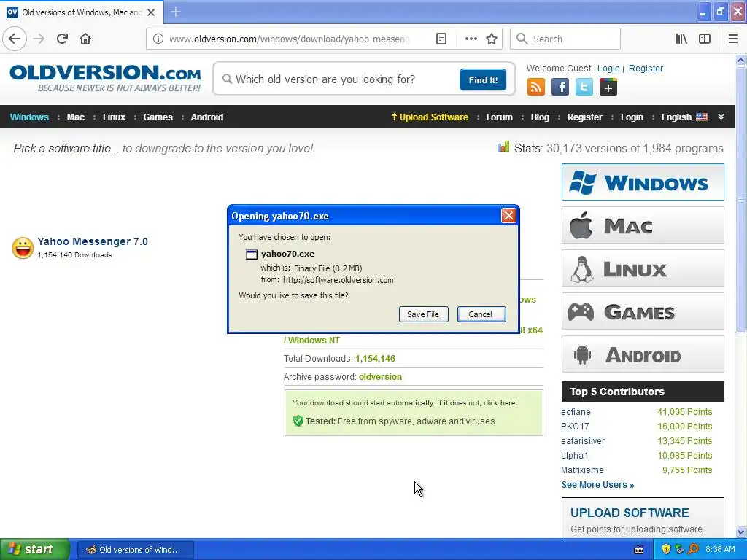Open the English language selector
Image resolution: width=747 pixels, height=560 pixels.
point(684,117)
